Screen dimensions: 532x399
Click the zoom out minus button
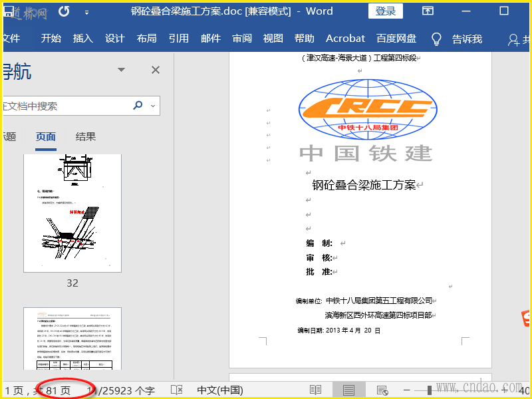click(x=407, y=390)
